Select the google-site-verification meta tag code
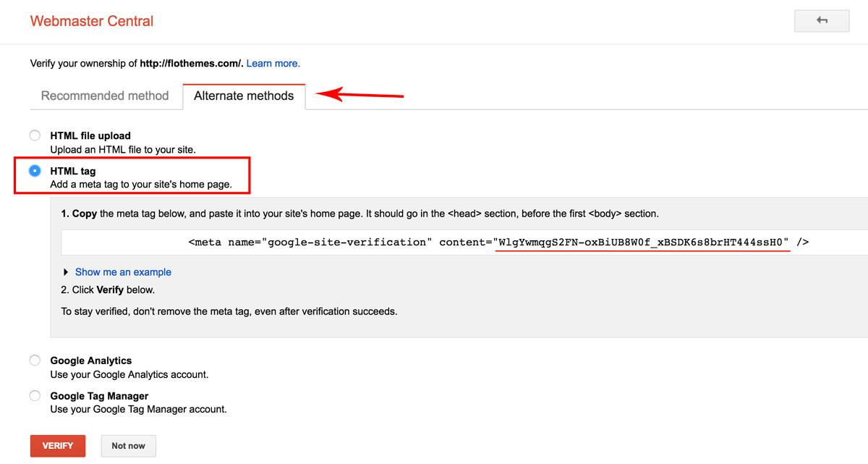 coord(499,242)
